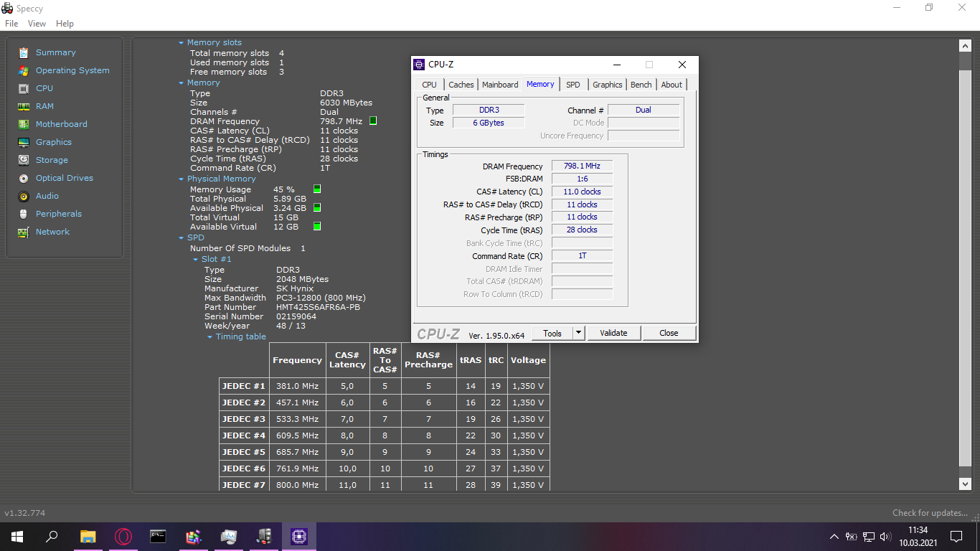980x551 pixels.
Task: Switch to the Bench tab in CPU-Z
Action: pos(641,85)
